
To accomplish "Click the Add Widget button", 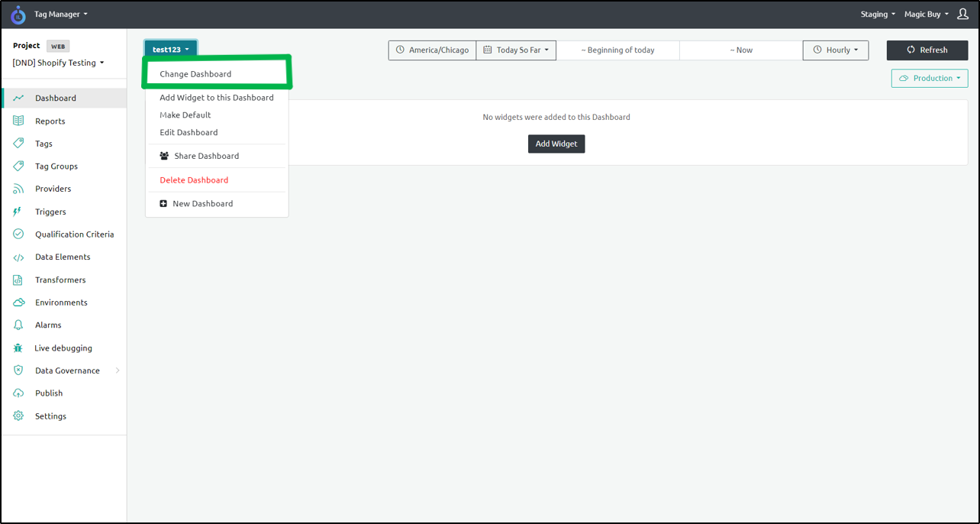I will [x=556, y=144].
